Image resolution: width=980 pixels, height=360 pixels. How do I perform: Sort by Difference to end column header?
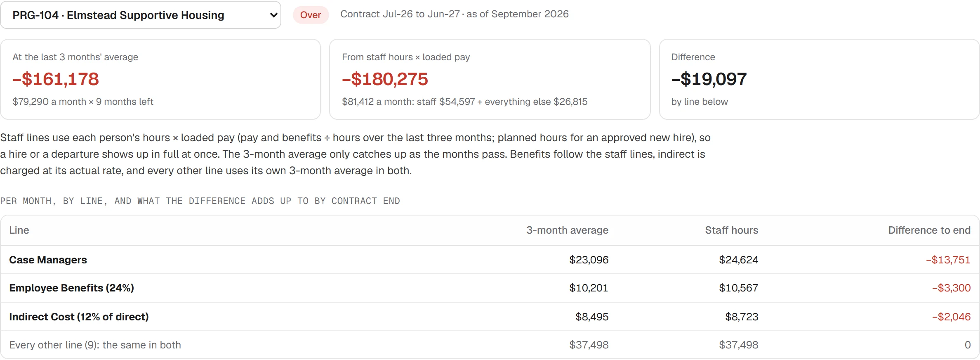click(929, 230)
